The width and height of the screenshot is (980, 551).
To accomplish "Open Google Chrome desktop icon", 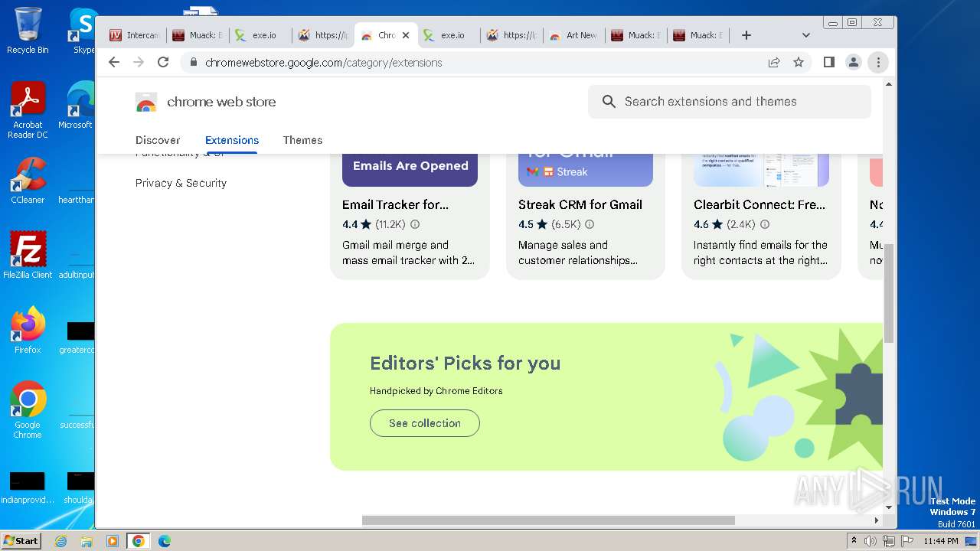I will [x=28, y=409].
